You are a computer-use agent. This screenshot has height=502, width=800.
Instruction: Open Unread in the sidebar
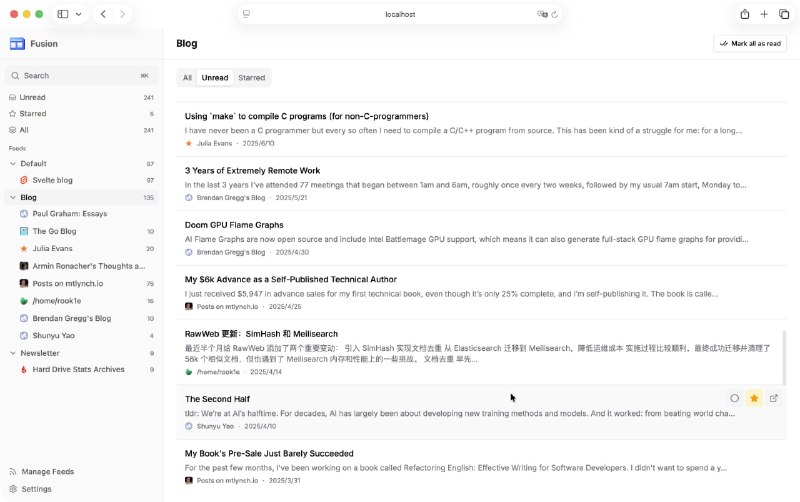[x=82, y=97]
